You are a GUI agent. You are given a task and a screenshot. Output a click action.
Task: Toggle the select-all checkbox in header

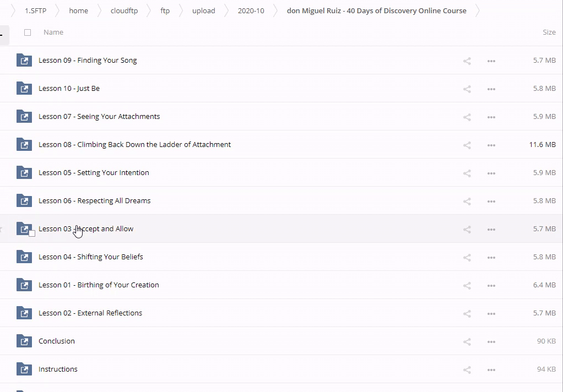coord(28,32)
